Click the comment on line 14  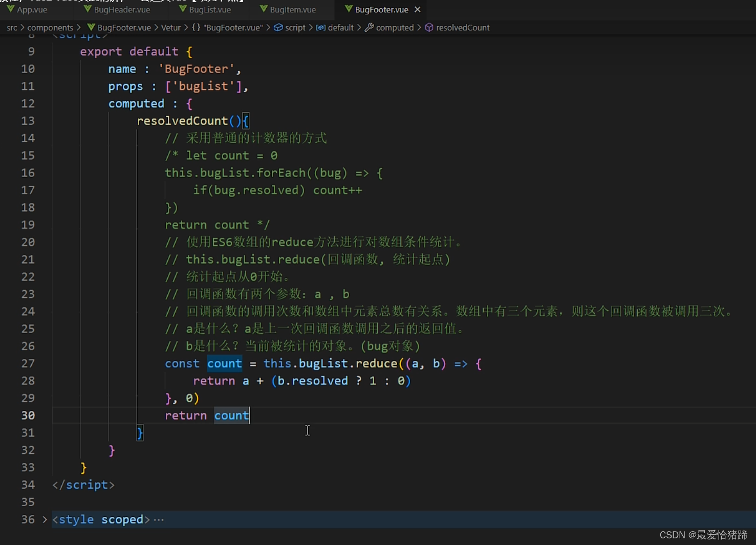pyautogui.click(x=246, y=138)
